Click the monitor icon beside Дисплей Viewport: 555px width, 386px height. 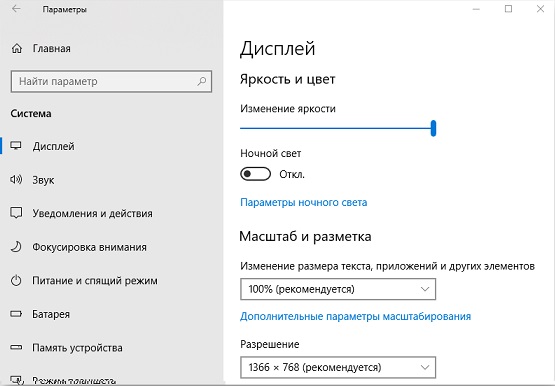coord(16,146)
